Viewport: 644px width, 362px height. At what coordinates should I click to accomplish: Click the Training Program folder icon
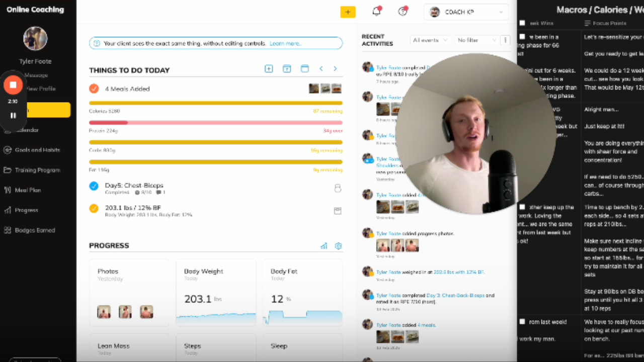[7, 170]
